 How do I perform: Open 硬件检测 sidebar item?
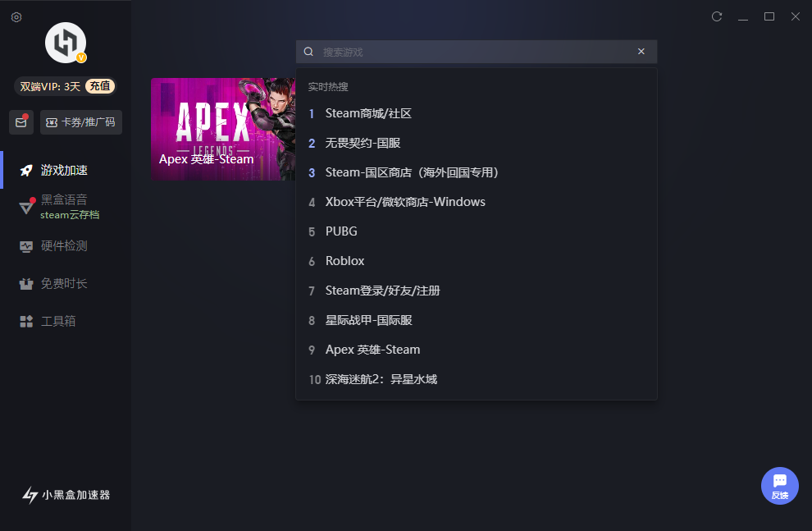click(66, 245)
